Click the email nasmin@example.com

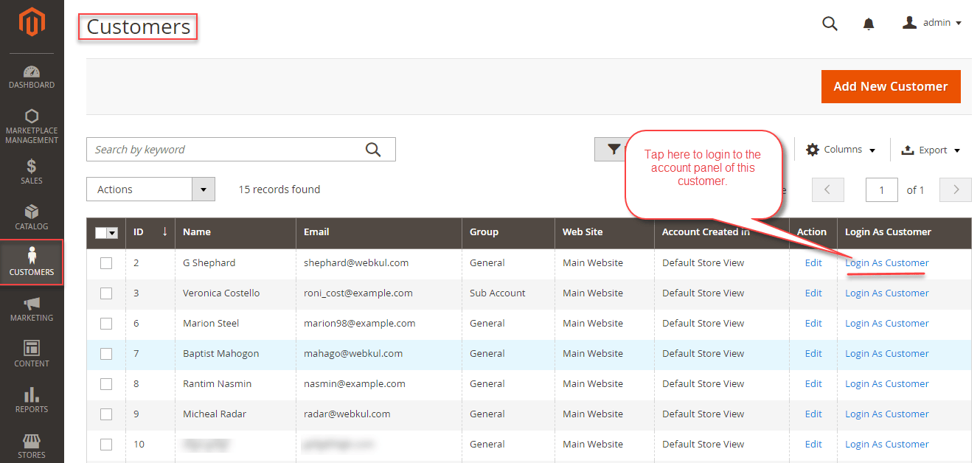click(x=355, y=383)
